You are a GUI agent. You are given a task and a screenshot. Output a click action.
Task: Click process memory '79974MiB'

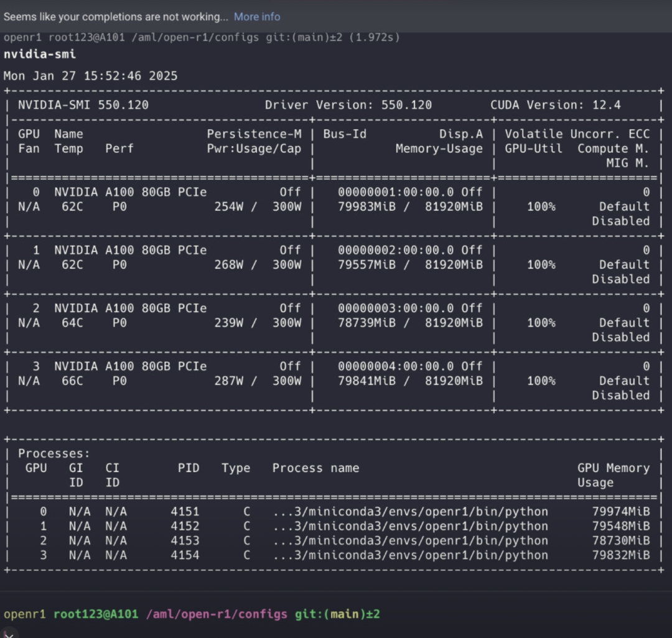coord(621,512)
